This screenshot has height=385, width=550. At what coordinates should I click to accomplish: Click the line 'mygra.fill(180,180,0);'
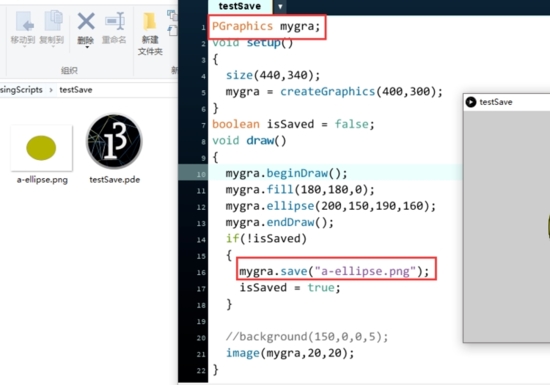click(300, 190)
